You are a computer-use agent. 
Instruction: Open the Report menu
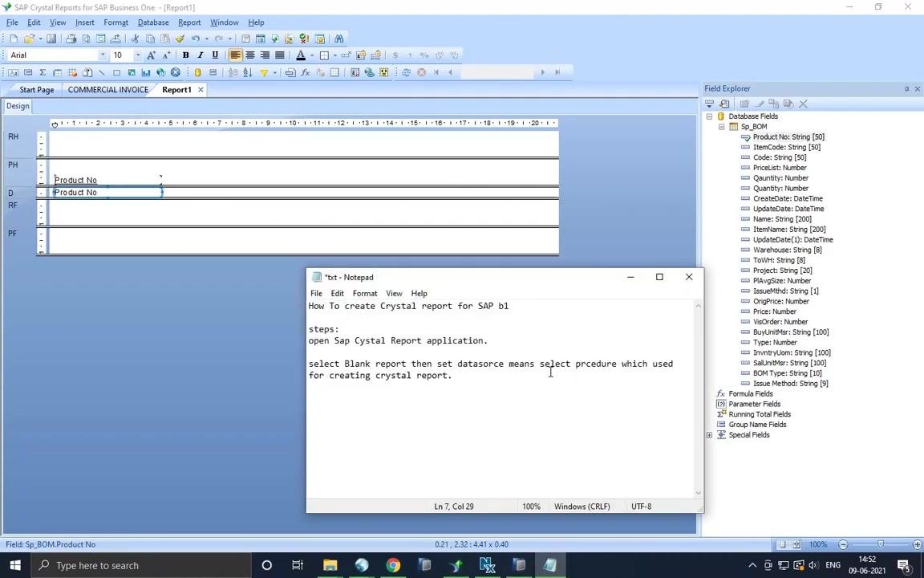pos(189,22)
